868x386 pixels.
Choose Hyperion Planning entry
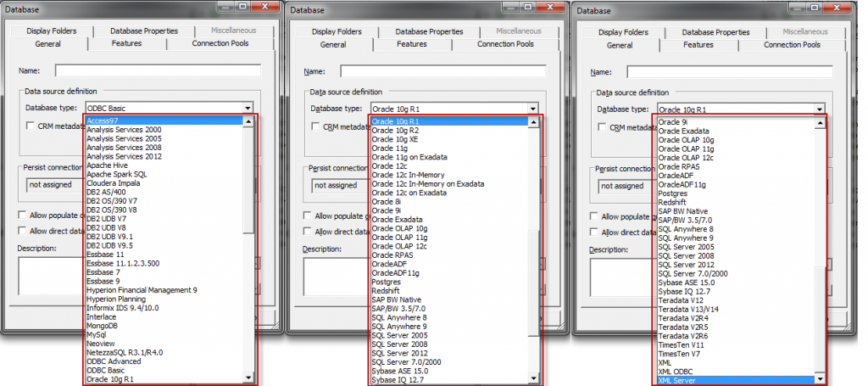click(164, 299)
